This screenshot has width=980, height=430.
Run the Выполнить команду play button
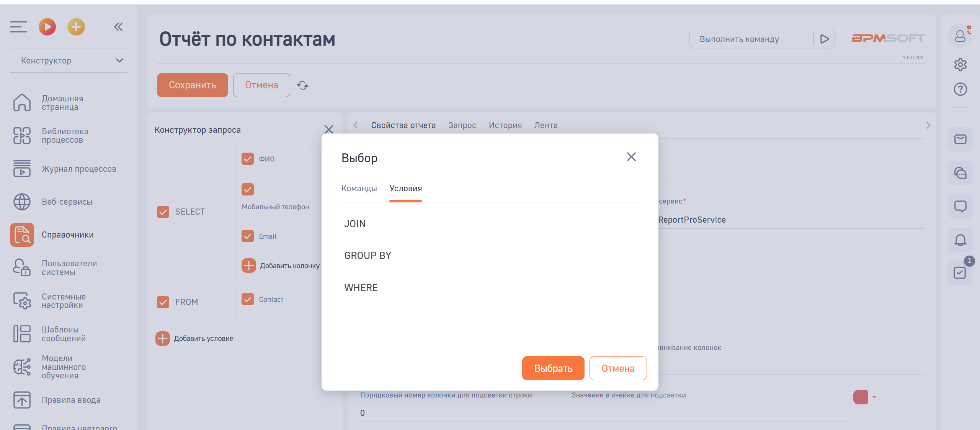pos(824,39)
